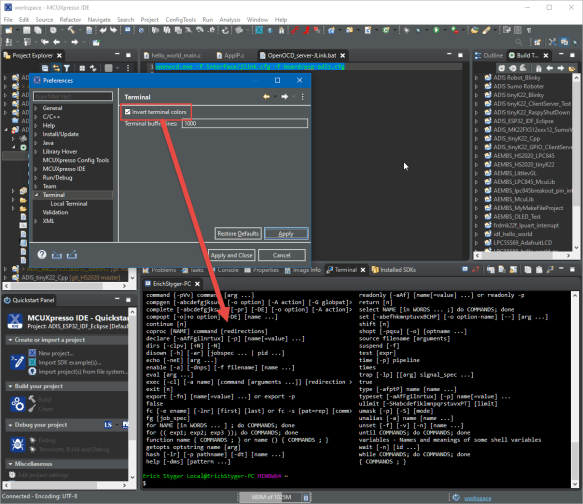Select Validation in preferences tree

(x=55, y=213)
